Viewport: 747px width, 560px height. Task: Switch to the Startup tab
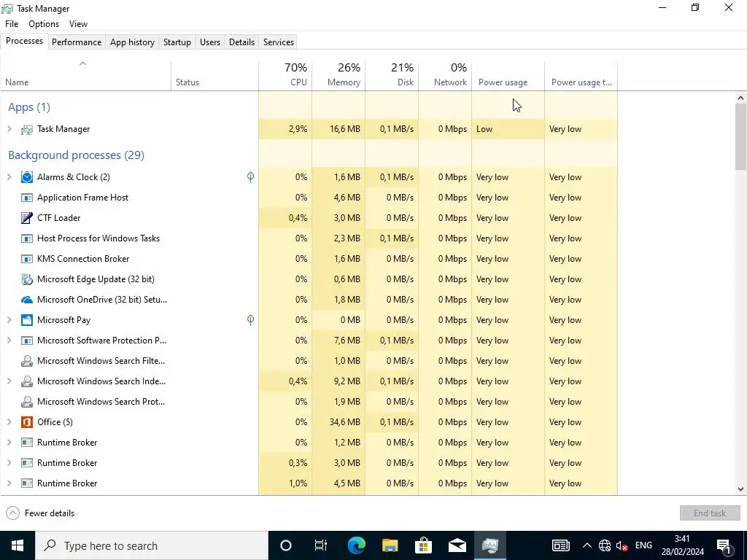(177, 42)
